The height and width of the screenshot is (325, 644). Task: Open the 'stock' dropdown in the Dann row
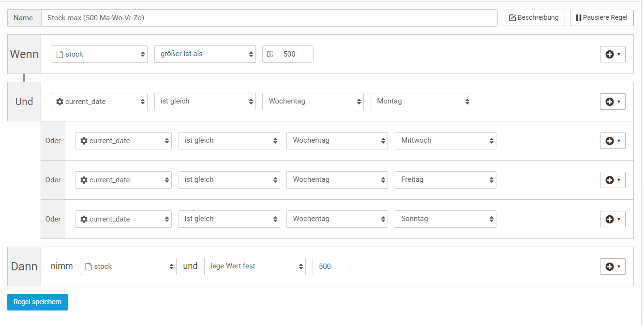[128, 266]
